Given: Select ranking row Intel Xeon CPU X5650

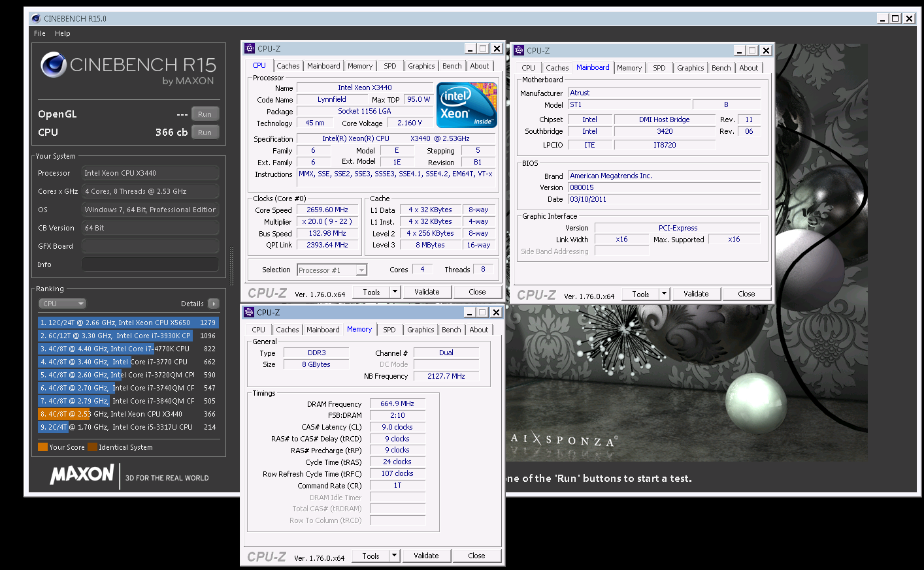Looking at the screenshot, I should pos(128,323).
